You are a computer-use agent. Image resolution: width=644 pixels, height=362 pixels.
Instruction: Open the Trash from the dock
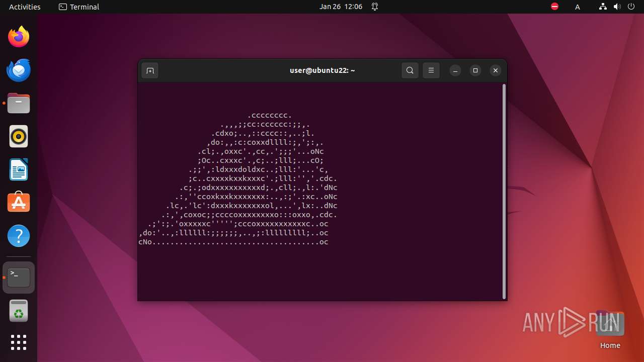click(x=19, y=311)
